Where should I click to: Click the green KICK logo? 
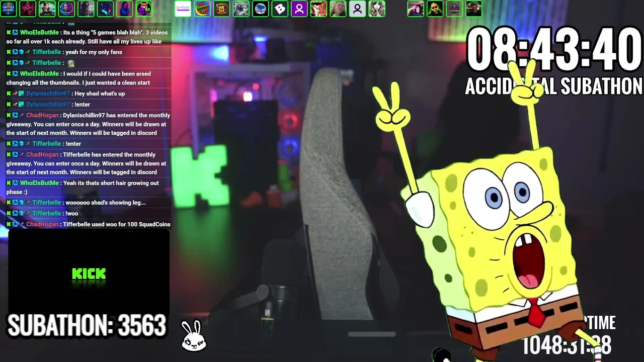click(x=89, y=274)
